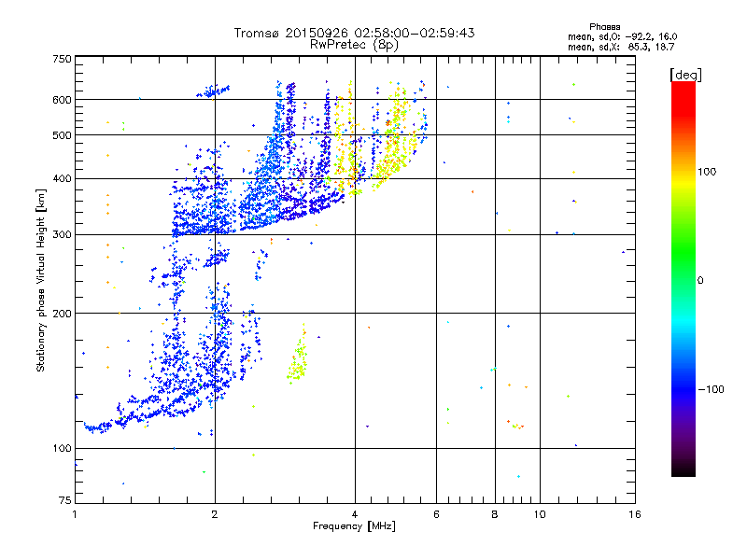Click the y-axis tick label '200'
Image resolution: width=747 pixels, height=560 pixels.
click(62, 314)
